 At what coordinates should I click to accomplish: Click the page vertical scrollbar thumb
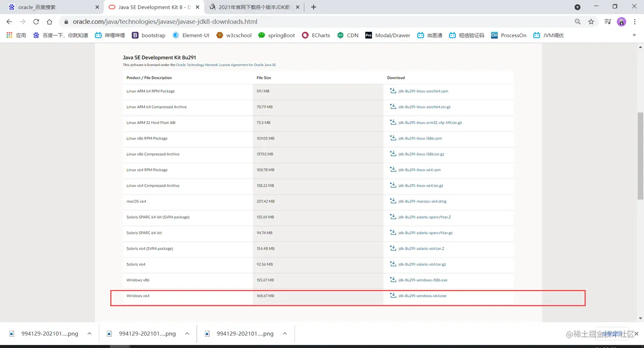pyautogui.click(x=640, y=156)
